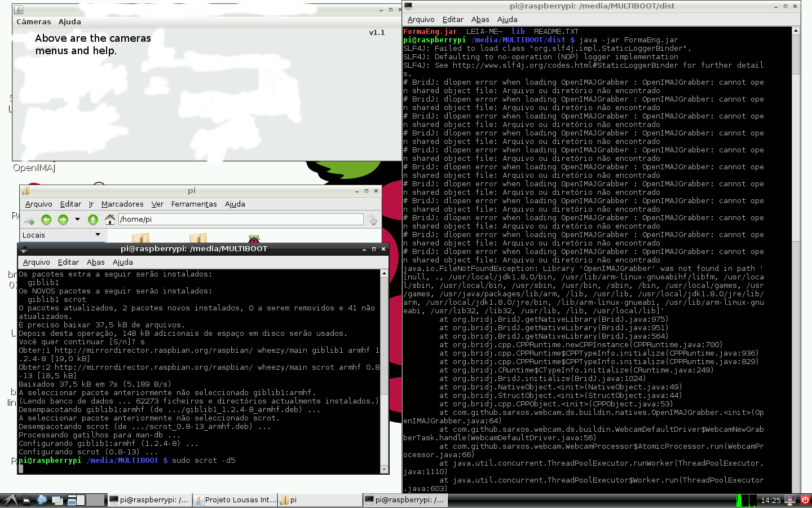Click the lib directory in terminal listing
812x508 pixels.
(x=518, y=32)
